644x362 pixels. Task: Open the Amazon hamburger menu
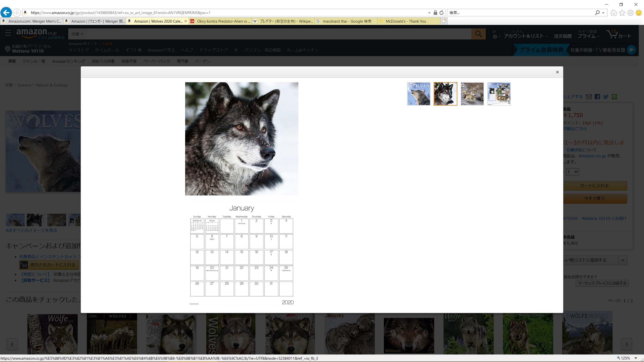pyautogui.click(x=8, y=33)
